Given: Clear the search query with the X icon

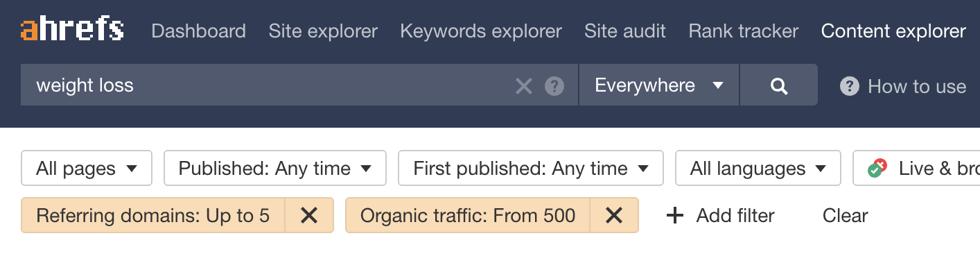Looking at the screenshot, I should click(524, 86).
